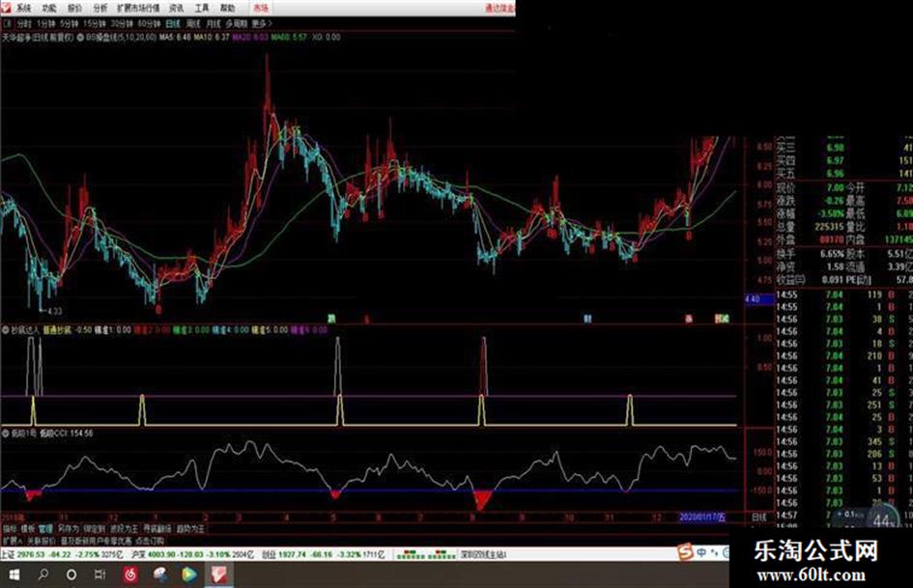Open the 日线 period box beside the date axis
Image resolution: width=913 pixels, height=588 pixels.
(x=759, y=517)
